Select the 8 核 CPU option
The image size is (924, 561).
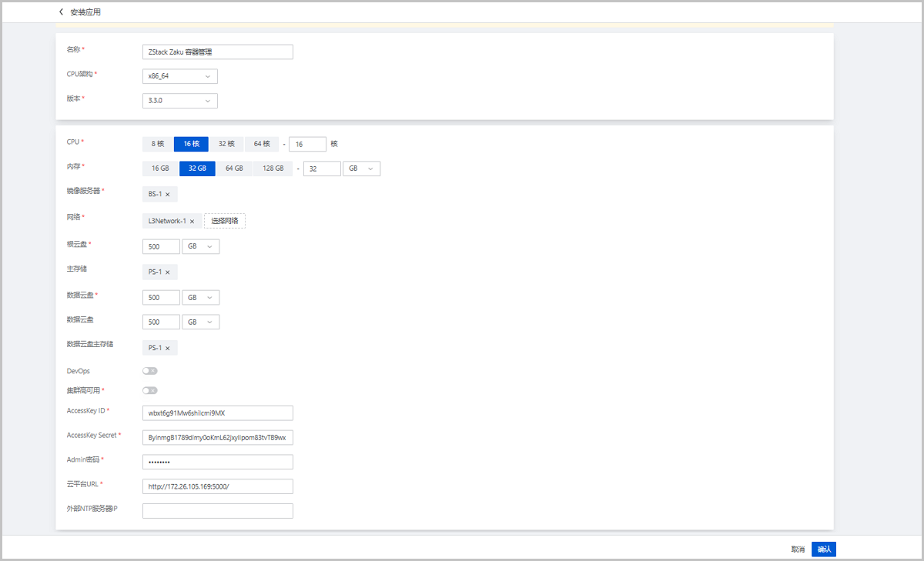158,143
